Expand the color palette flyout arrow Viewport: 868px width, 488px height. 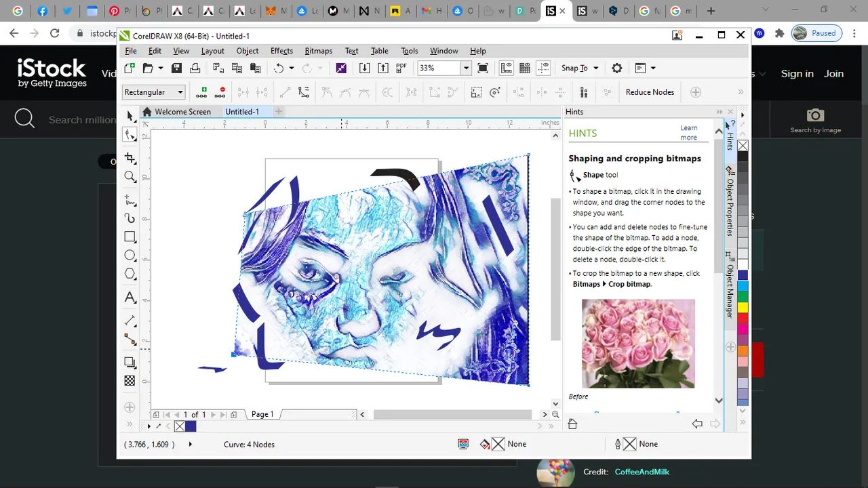[x=743, y=115]
